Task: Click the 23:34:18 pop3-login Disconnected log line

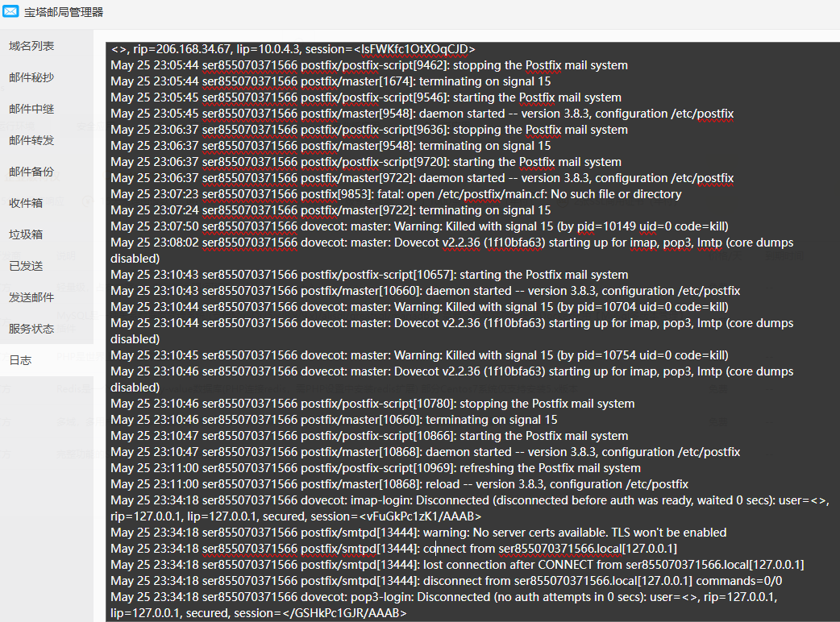Action: (444, 605)
